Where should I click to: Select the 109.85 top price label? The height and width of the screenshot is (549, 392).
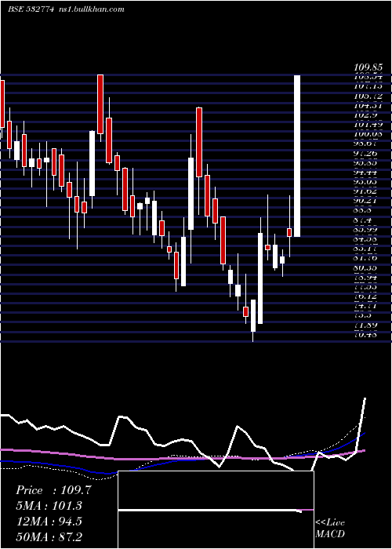coord(368,67)
